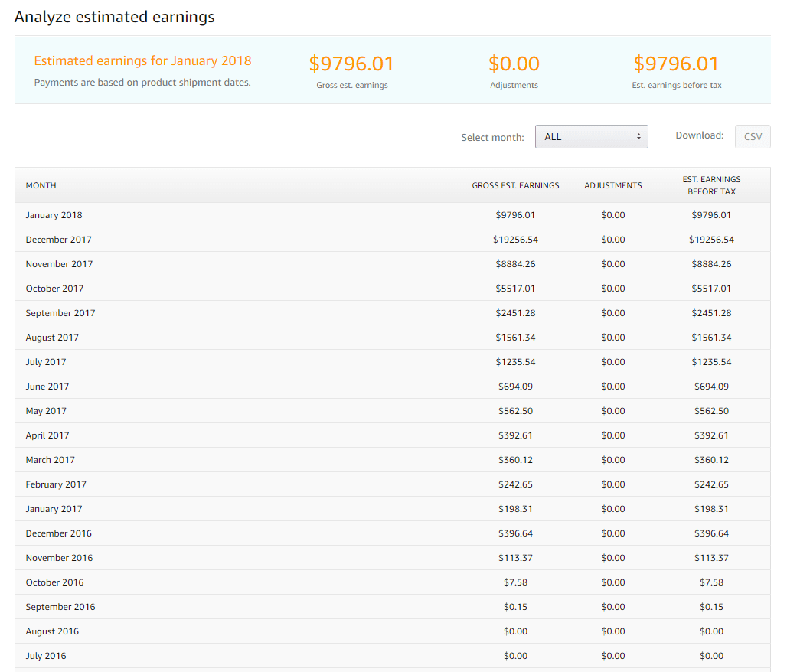Click the adjustments $0.00 cell for June 2017
The image size is (787, 672).
[x=613, y=387]
